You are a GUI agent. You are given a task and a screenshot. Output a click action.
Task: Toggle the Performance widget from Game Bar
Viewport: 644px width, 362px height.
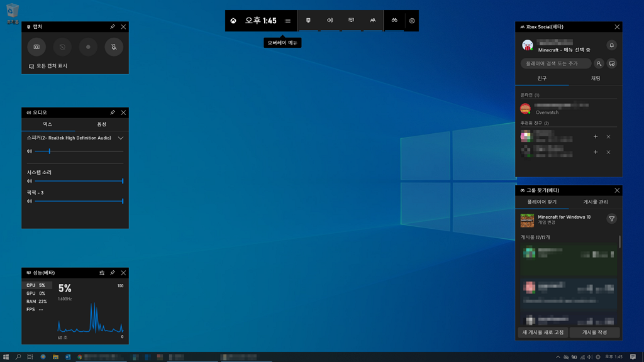(351, 21)
